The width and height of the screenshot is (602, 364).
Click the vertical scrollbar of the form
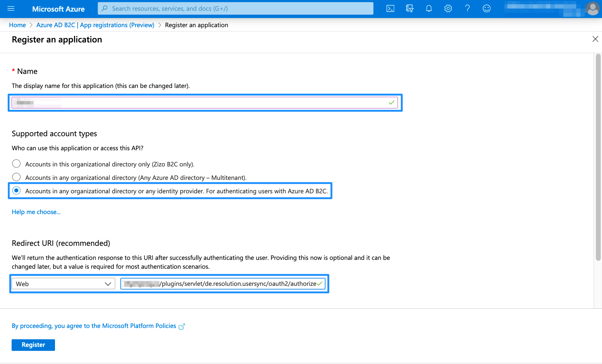598,158
